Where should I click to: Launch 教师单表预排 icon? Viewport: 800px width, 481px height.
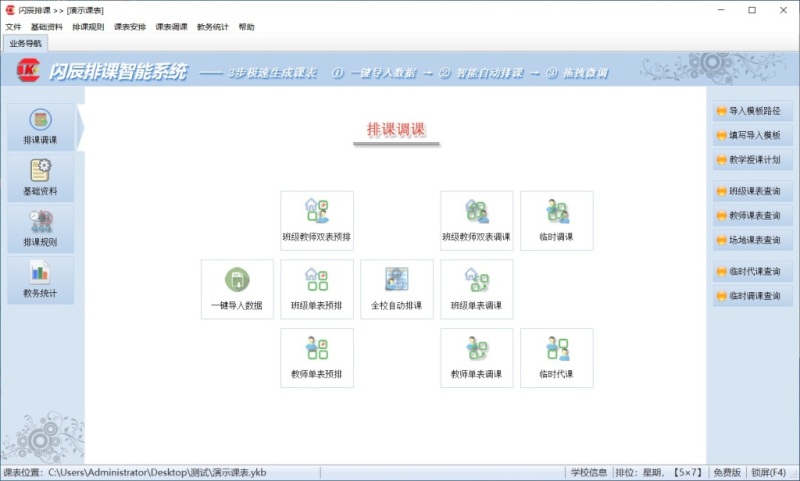(x=317, y=358)
